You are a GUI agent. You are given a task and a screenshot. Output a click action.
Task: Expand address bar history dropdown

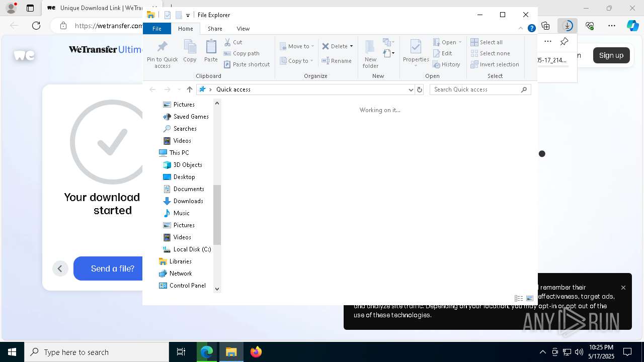click(x=411, y=89)
